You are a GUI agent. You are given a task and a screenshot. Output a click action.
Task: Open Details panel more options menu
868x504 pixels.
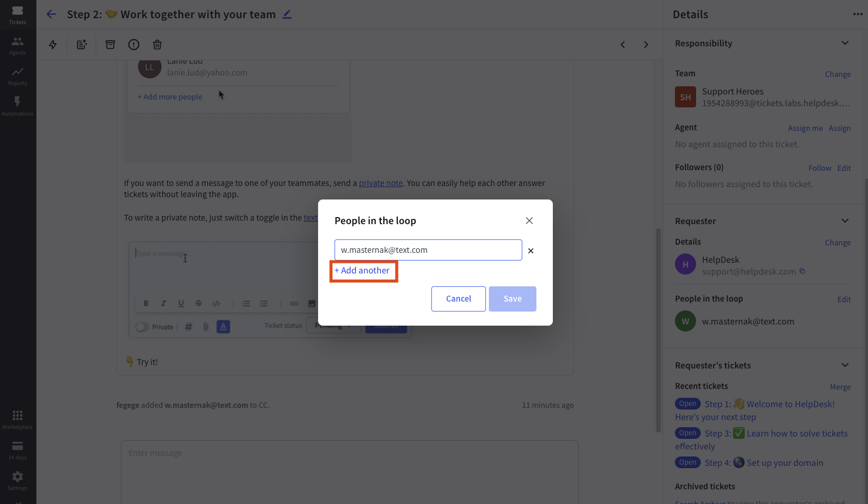[x=857, y=14]
